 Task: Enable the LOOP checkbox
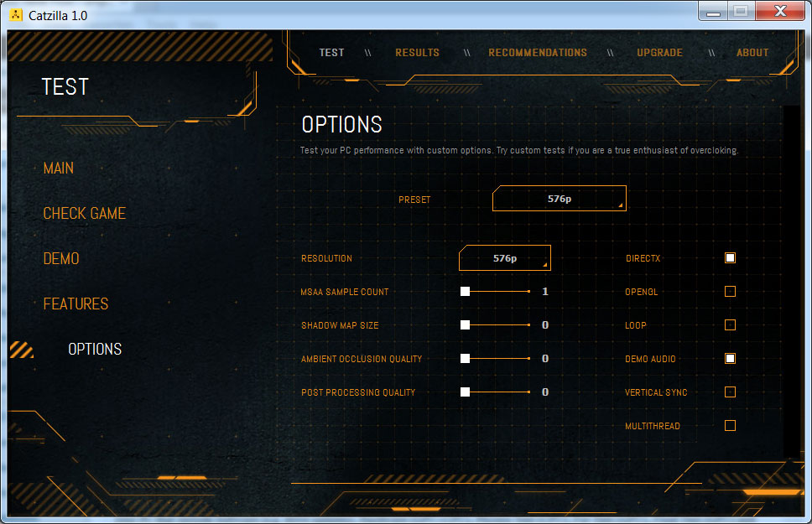pos(730,325)
